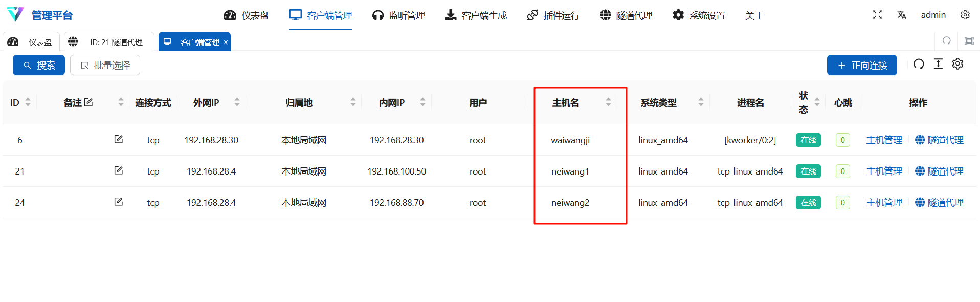Open 主机管理 for host waiwangji

pos(884,140)
